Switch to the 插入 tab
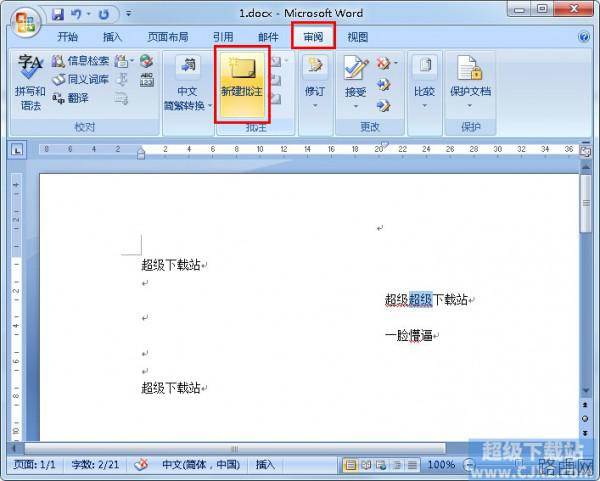This screenshot has height=481, width=600. click(x=112, y=37)
